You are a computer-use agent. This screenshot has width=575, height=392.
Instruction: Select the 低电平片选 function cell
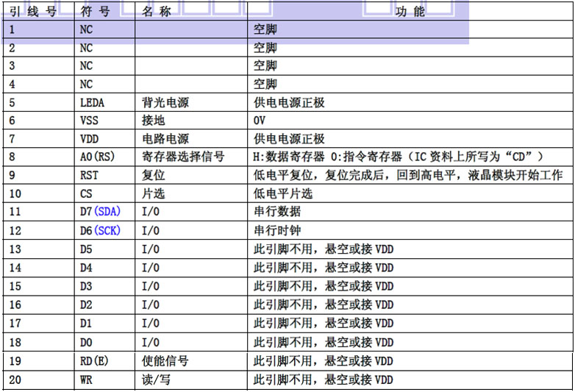coord(283,193)
